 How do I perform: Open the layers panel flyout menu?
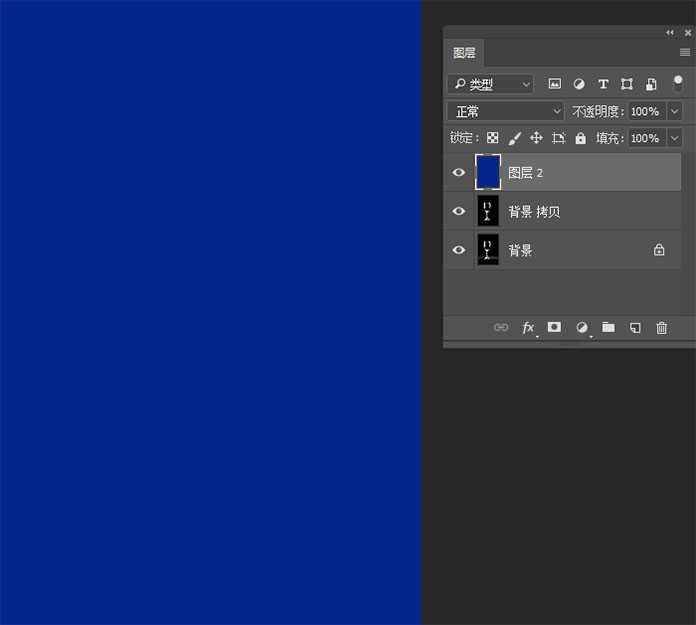point(685,53)
